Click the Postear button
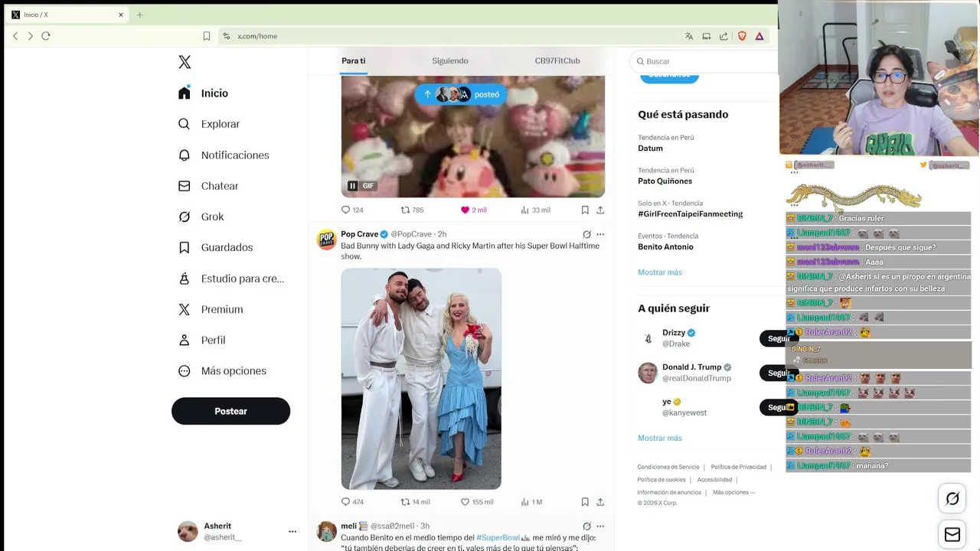Screen dimensions: 980x551 [x=230, y=411]
